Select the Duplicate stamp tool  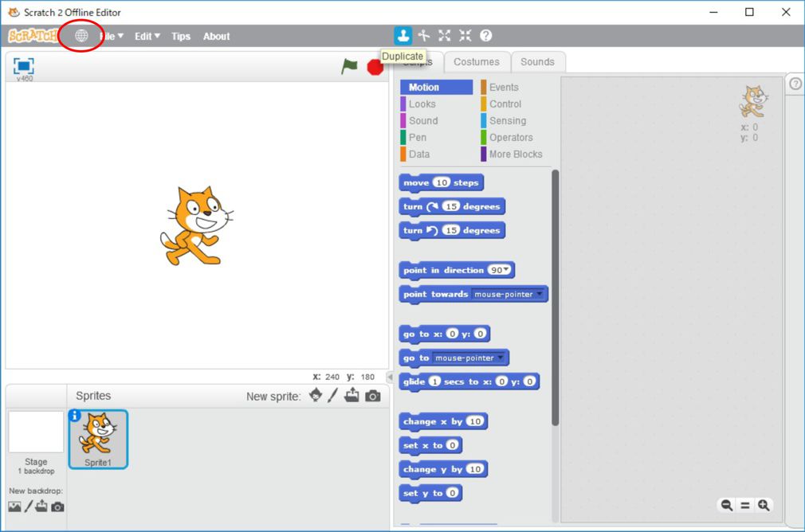click(403, 35)
